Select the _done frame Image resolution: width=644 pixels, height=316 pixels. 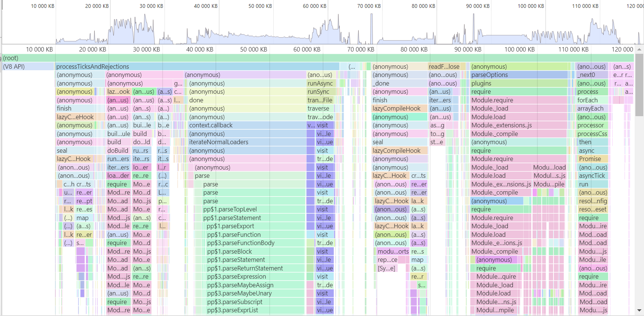click(399, 83)
